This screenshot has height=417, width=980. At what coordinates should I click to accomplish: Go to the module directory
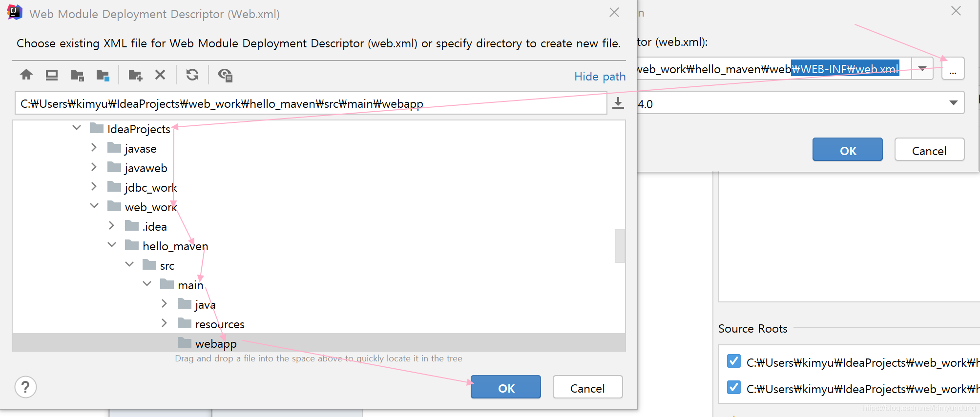pyautogui.click(x=103, y=75)
